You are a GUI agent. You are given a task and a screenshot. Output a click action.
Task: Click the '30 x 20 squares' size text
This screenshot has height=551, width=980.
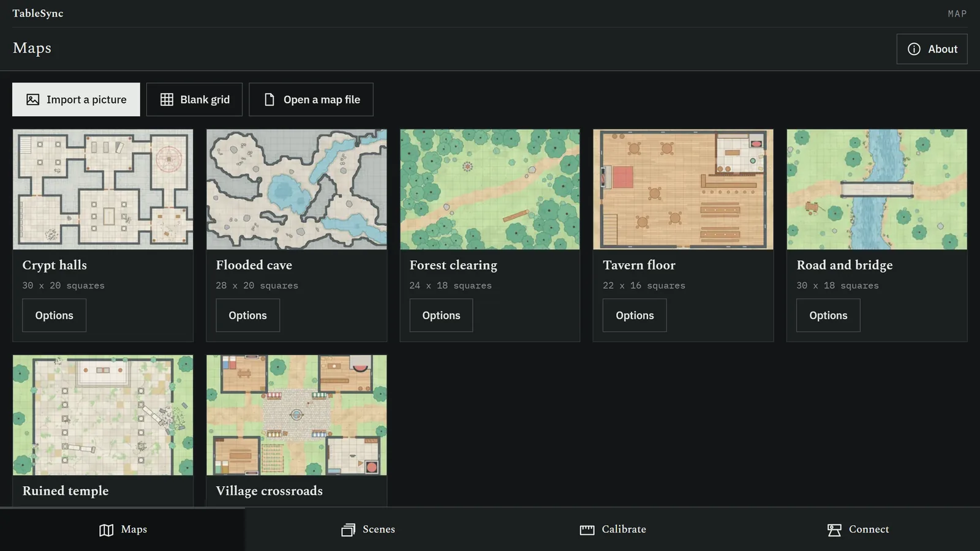coord(64,286)
